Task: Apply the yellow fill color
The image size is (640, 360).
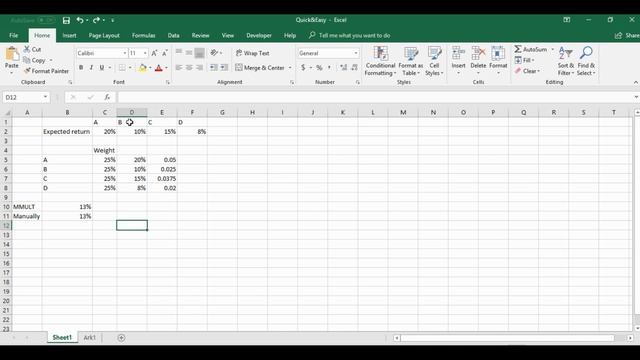Action: pyautogui.click(x=142, y=68)
